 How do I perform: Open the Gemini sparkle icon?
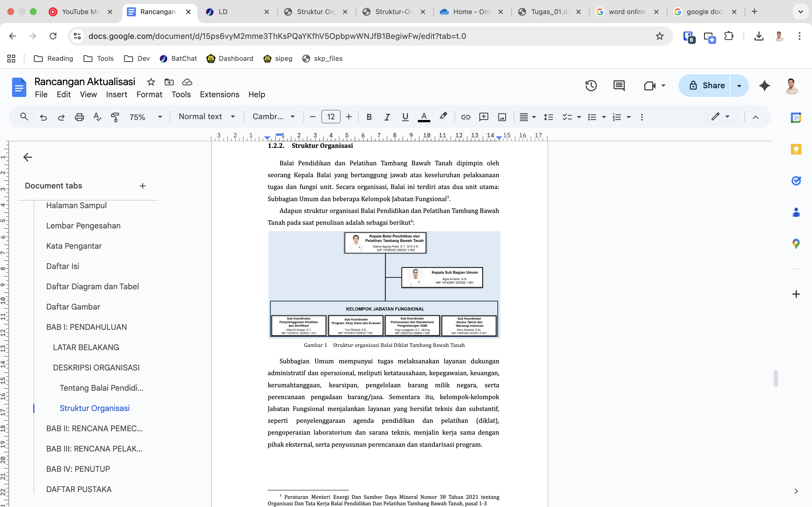(764, 86)
